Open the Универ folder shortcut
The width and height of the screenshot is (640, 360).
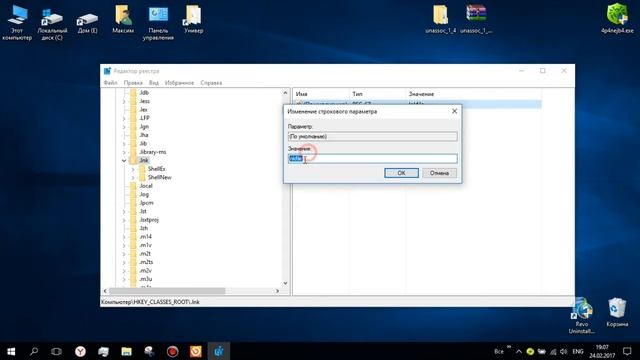coord(193,20)
